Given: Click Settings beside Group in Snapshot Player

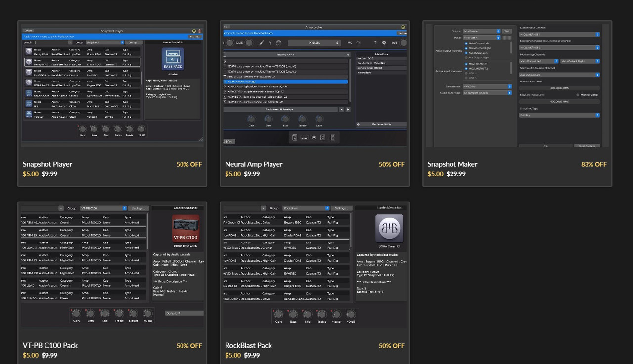Looking at the screenshot, I should [x=134, y=43].
